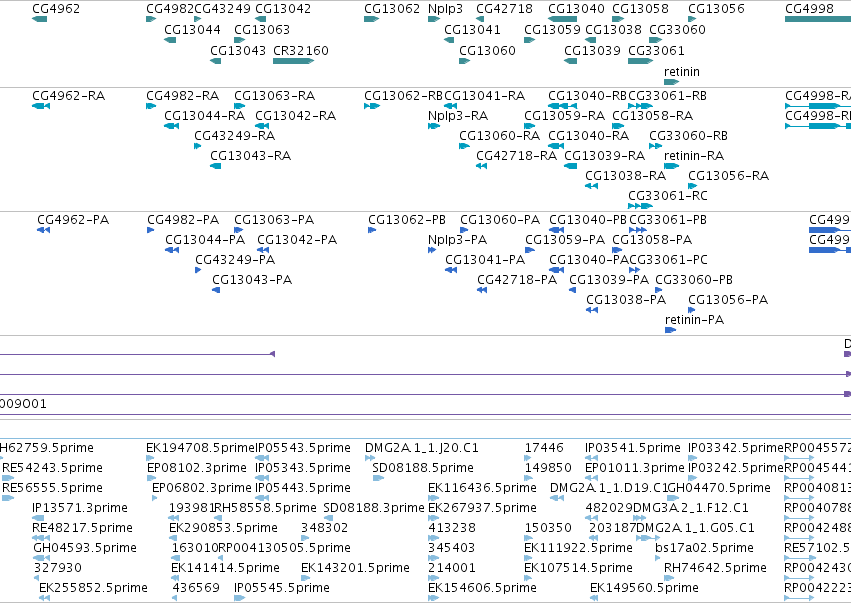
Task: Select transcript CG33060-RB
Action: click(x=688, y=135)
